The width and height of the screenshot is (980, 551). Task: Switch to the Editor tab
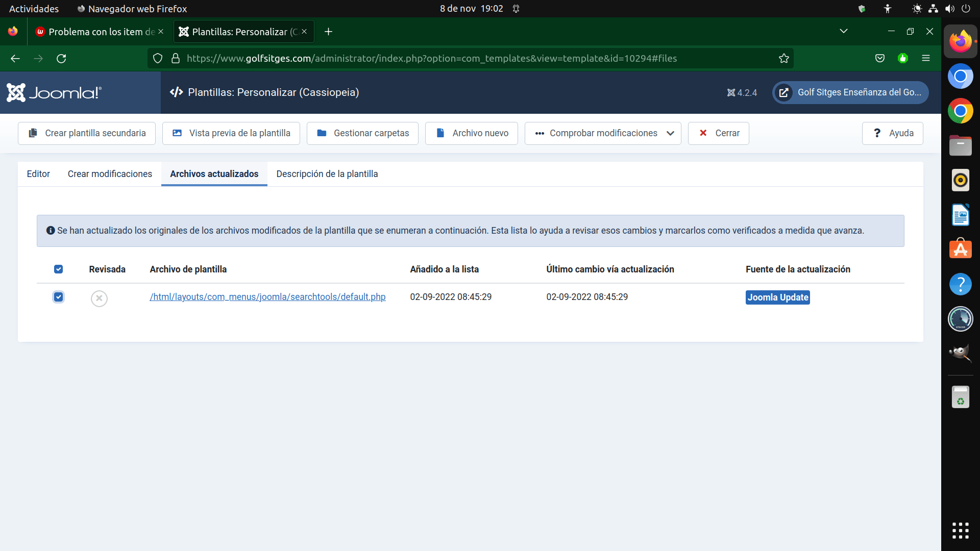coord(38,174)
